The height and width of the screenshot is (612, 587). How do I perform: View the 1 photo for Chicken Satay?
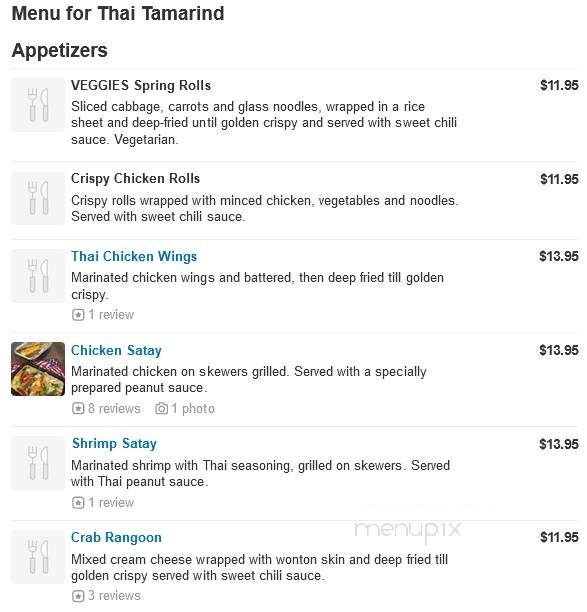click(193, 409)
